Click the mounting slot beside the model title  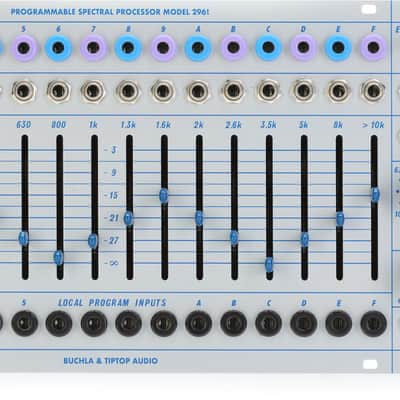coord(369,9)
